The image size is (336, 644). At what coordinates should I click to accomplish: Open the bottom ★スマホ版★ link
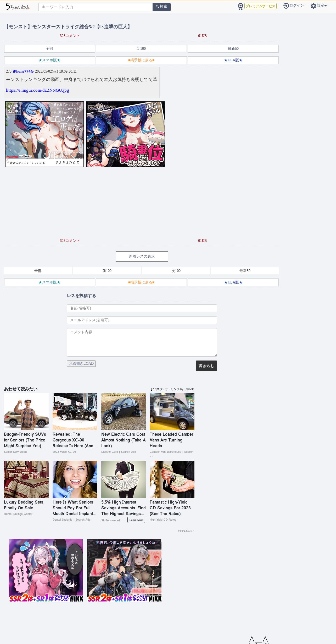click(49, 282)
